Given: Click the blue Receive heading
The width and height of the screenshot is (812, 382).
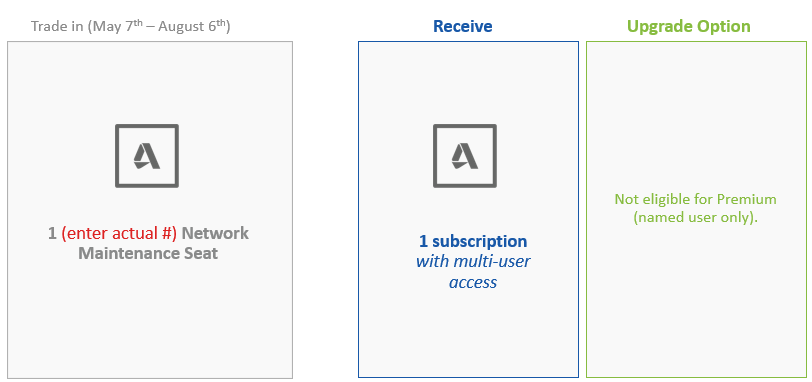Looking at the screenshot, I should [x=462, y=26].
